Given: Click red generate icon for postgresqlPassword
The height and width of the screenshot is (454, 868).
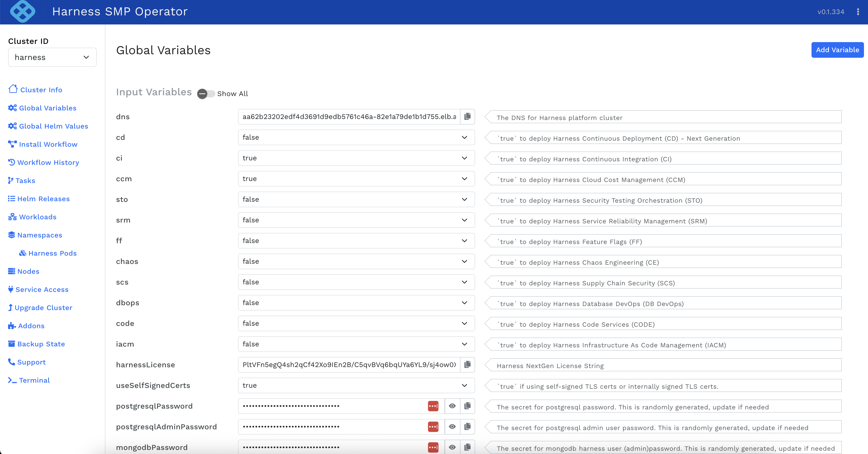Looking at the screenshot, I should (433, 406).
